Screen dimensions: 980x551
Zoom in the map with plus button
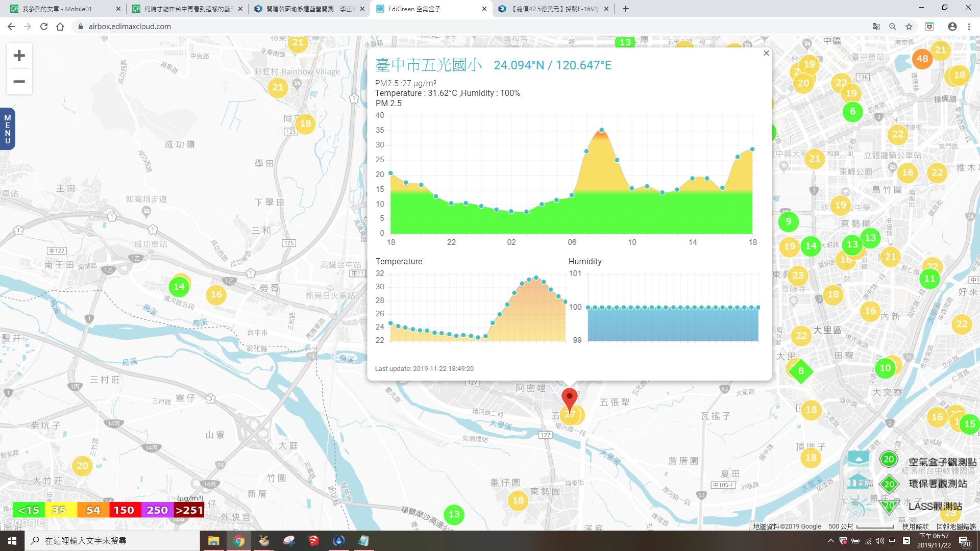pos(19,56)
